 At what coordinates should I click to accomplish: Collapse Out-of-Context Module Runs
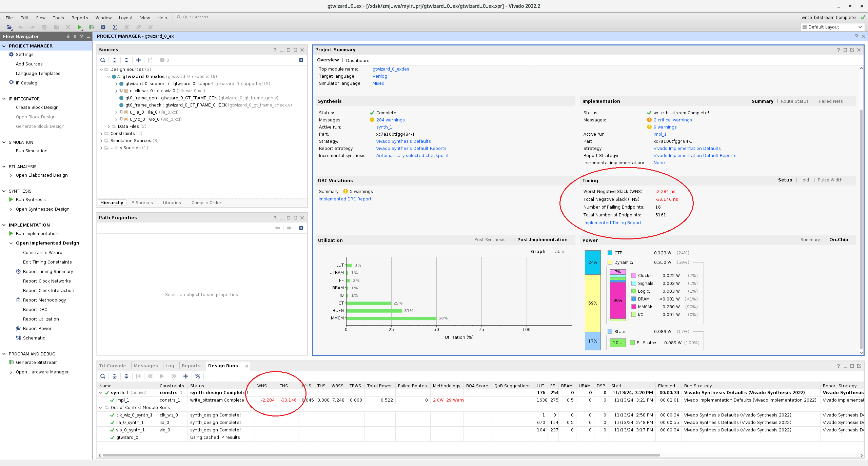[x=100, y=408]
